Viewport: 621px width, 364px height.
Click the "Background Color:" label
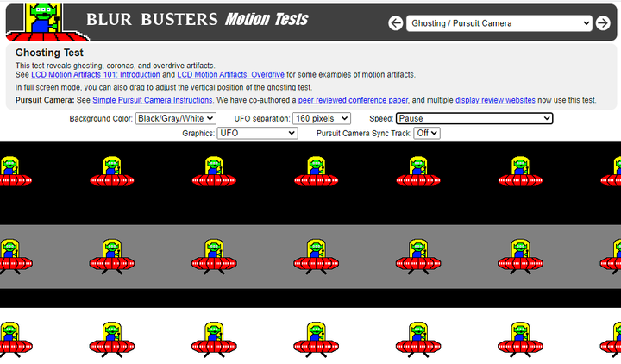coord(101,119)
